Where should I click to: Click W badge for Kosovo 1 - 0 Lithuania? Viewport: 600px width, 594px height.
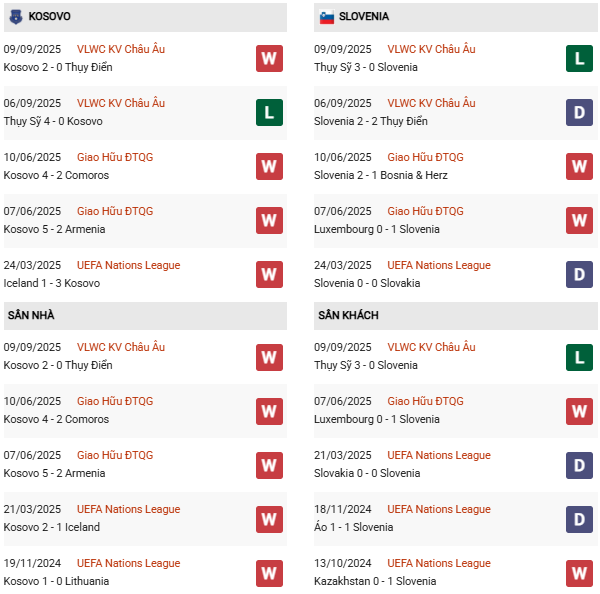[269, 572]
